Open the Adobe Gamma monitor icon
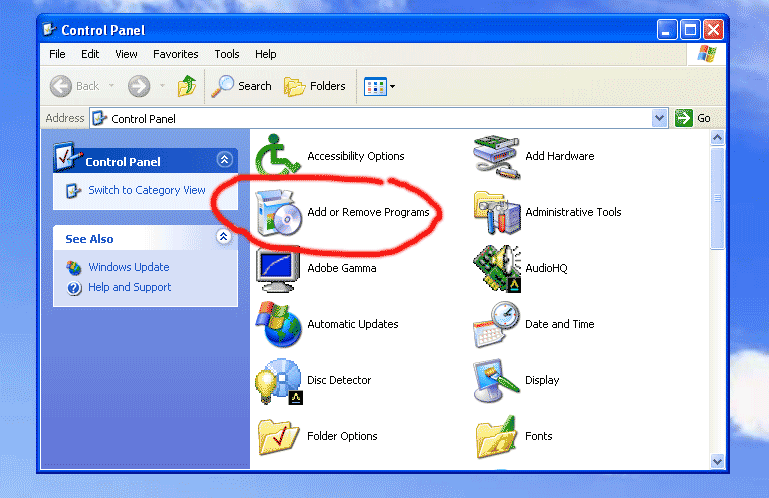Image resolution: width=769 pixels, height=498 pixels. click(x=278, y=269)
